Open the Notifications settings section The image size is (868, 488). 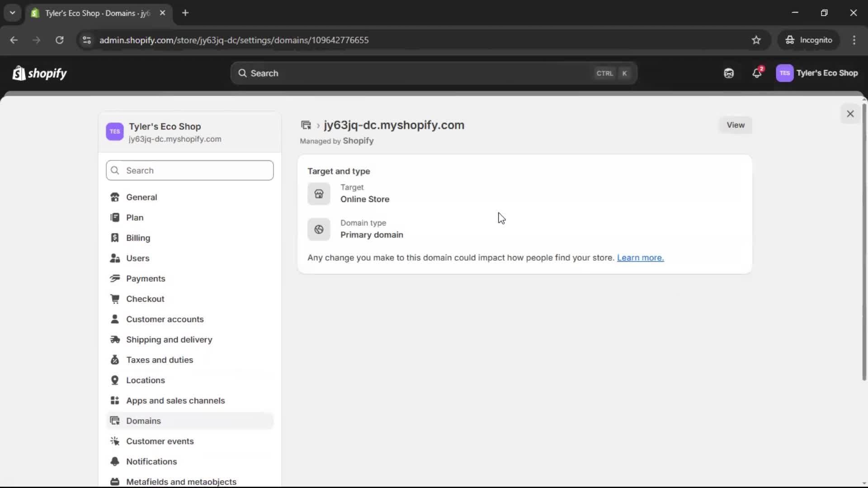point(152,461)
